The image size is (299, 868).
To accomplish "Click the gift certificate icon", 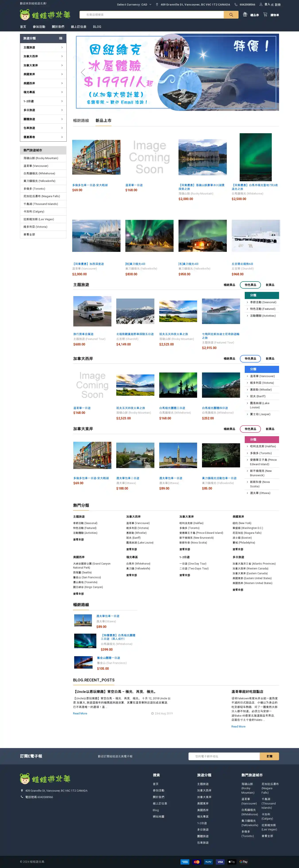I will point(245,14).
